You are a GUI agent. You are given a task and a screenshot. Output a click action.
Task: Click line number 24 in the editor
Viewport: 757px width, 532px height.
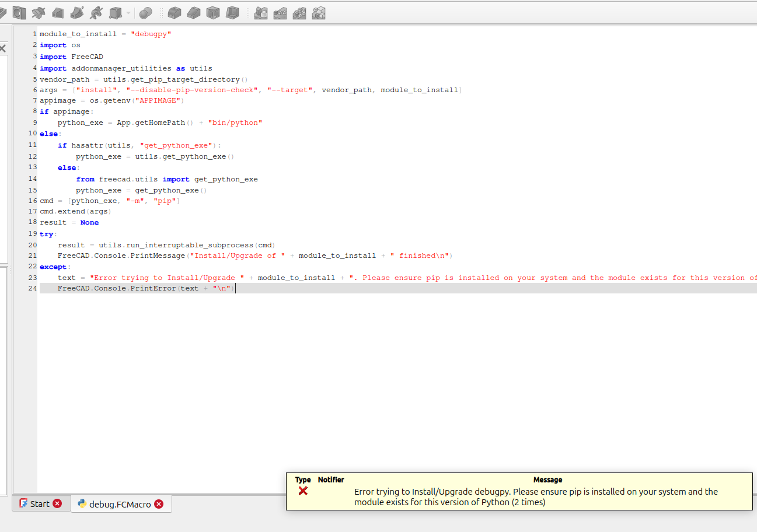point(32,288)
